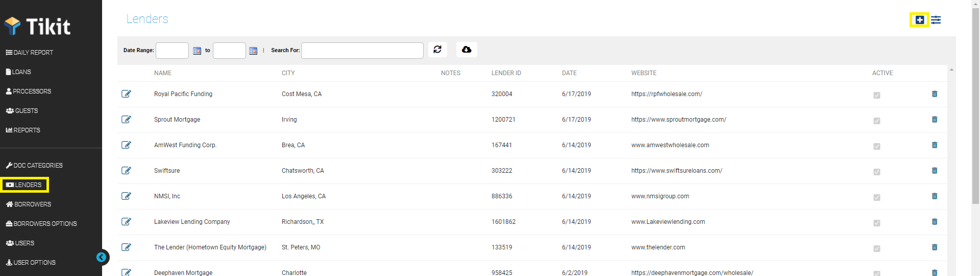Delete the Sprout Mortgage lender row
This screenshot has height=276, width=980.
(x=935, y=120)
